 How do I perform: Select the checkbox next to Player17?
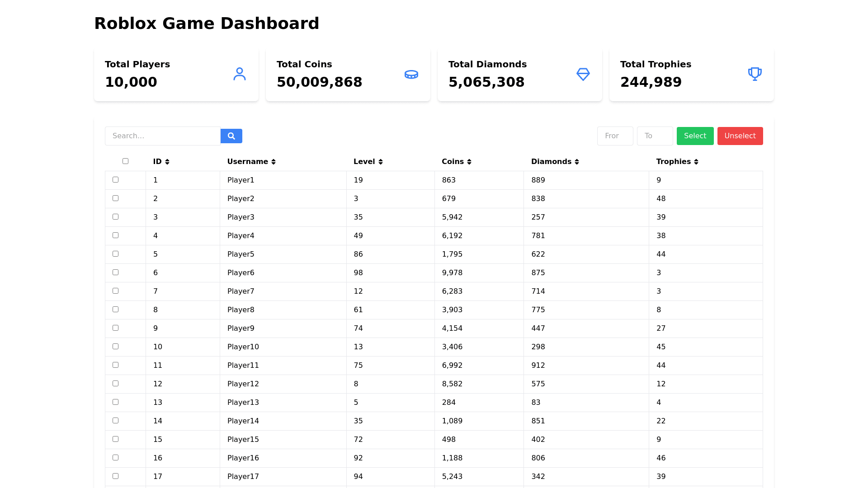click(115, 476)
